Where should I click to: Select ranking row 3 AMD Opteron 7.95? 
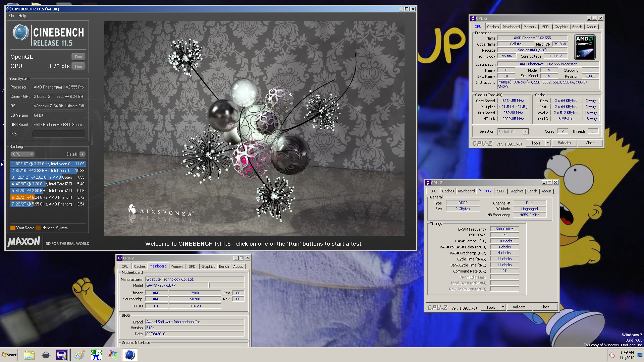[48, 177]
